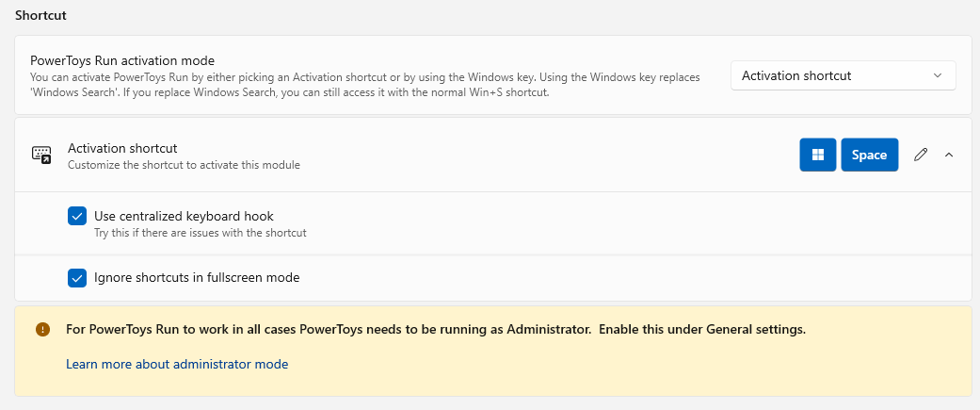Image resolution: width=980 pixels, height=410 pixels.
Task: Click the pencil icon to edit shortcut
Action: pyautogui.click(x=921, y=156)
